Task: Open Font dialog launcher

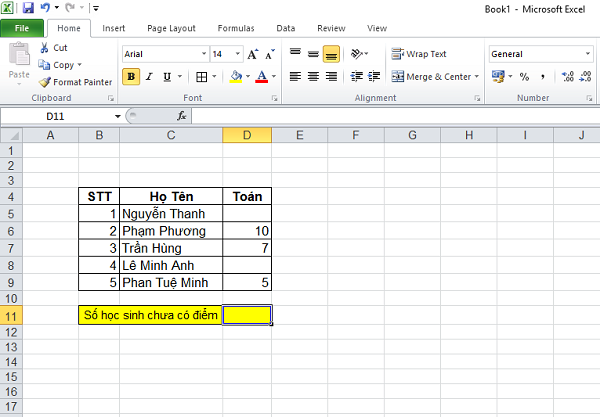Action: [274, 98]
